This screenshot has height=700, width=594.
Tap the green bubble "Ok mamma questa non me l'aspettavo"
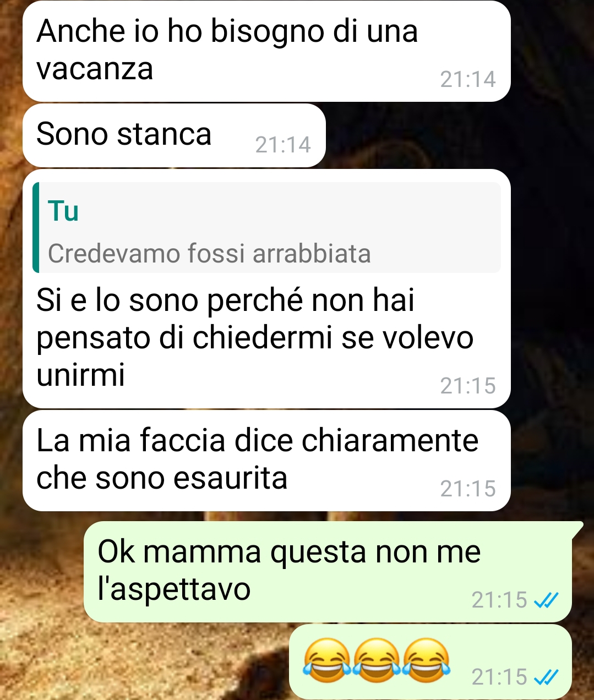328,571
